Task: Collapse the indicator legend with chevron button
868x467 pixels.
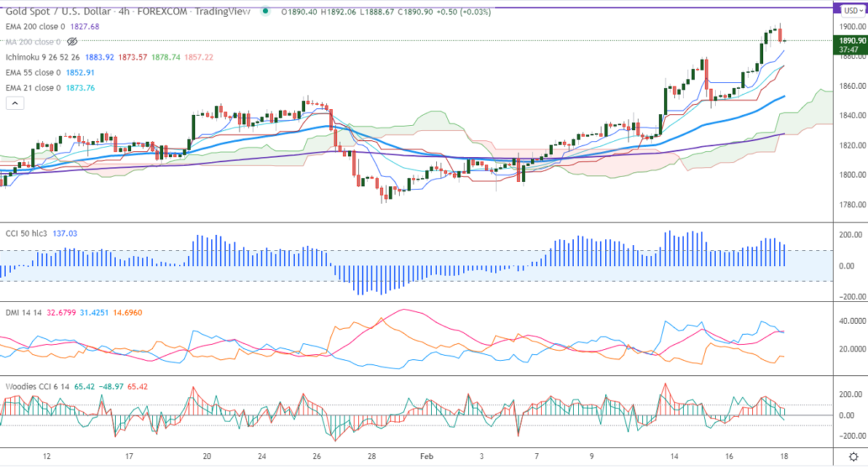Action: point(15,103)
